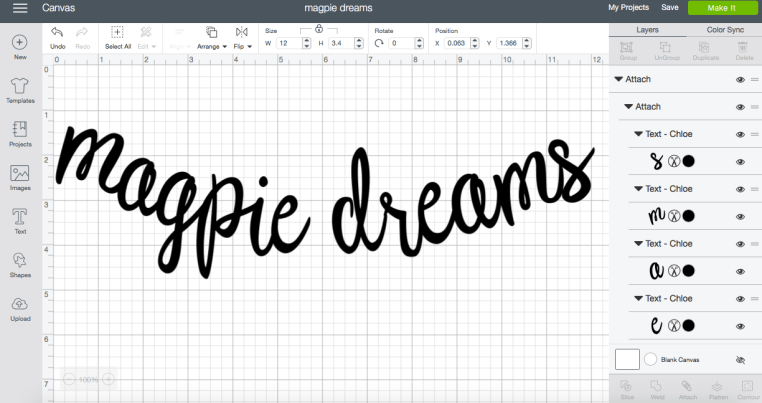762x403 pixels.
Task: Hide the letter e layer
Action: coord(740,326)
